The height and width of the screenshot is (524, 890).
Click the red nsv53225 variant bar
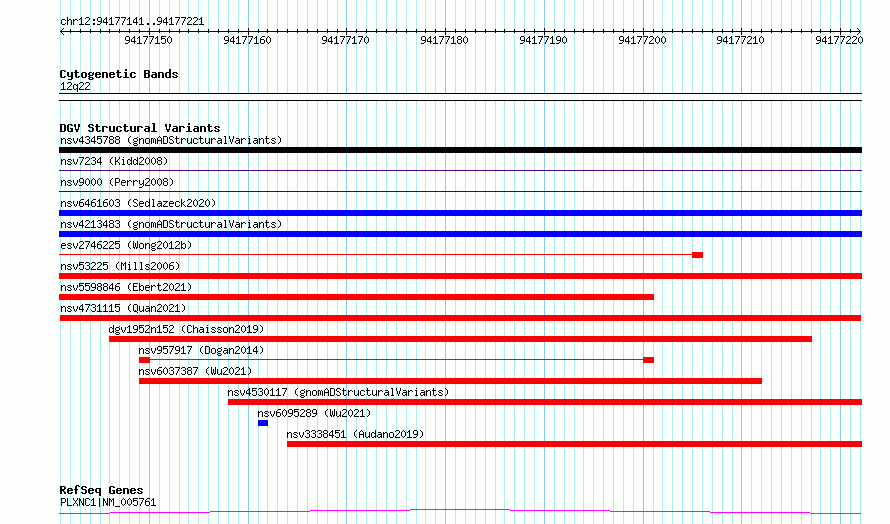pos(460,276)
